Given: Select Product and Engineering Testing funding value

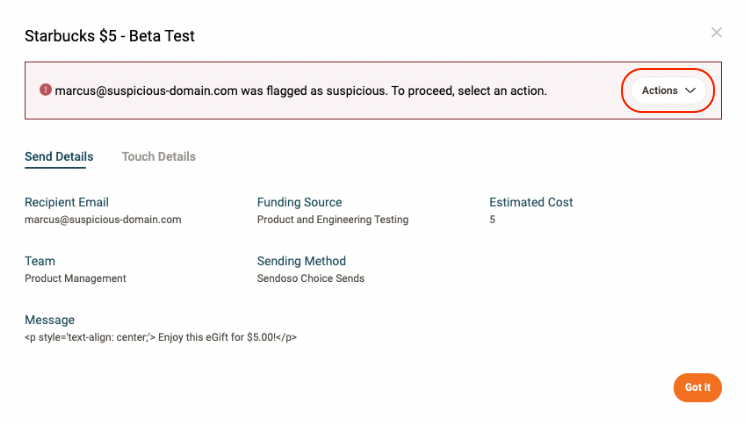Looking at the screenshot, I should tap(332, 219).
